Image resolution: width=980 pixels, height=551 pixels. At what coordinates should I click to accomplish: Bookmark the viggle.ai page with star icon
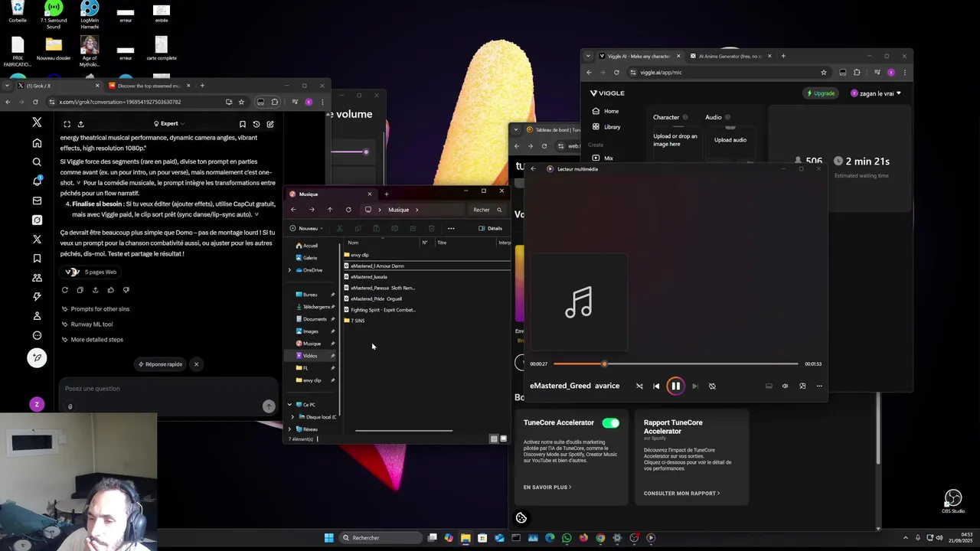824,73
